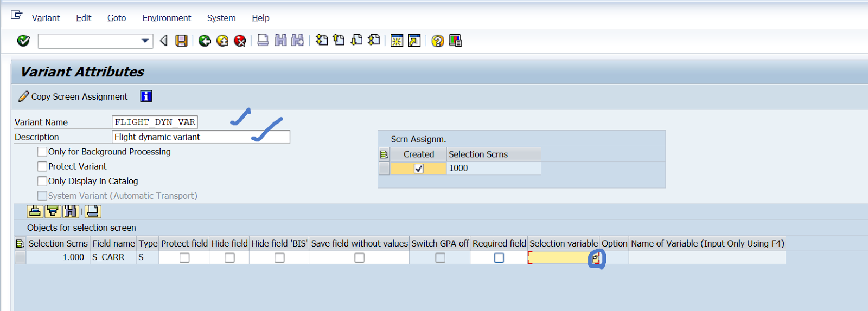The image size is (868, 311).
Task: Click the Find binoculars icon in the standard toolbar
Action: (x=280, y=41)
